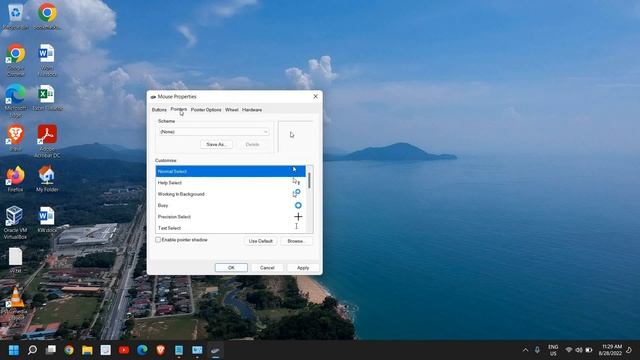This screenshot has height=360, width=640.
Task: Select the Working in Background pointer row
Action: pyautogui.click(x=230, y=194)
